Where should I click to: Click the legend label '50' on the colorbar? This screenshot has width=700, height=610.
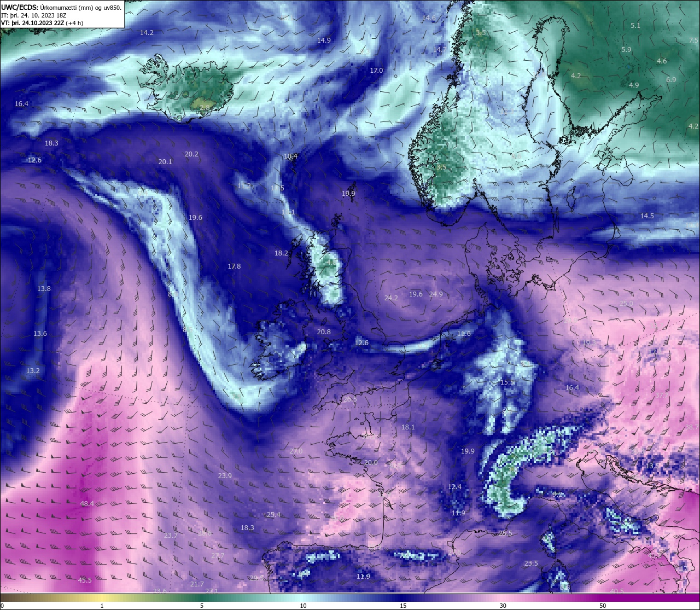(603, 606)
